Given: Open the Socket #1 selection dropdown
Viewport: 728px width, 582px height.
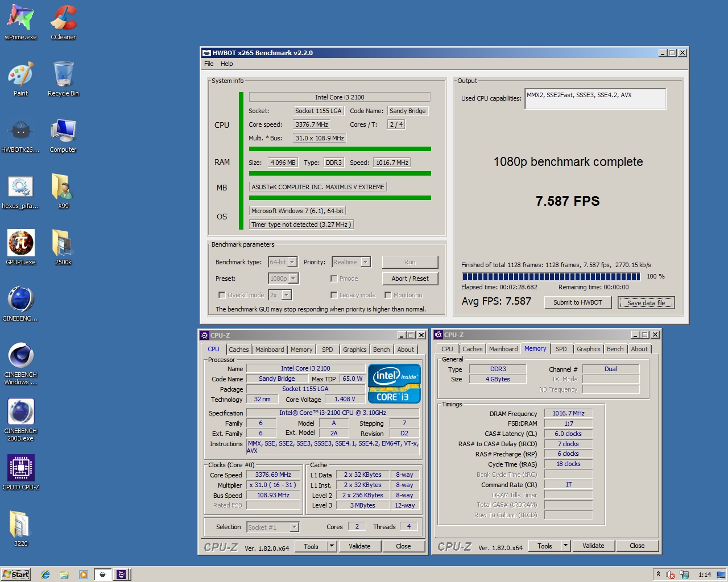Looking at the screenshot, I should (294, 527).
